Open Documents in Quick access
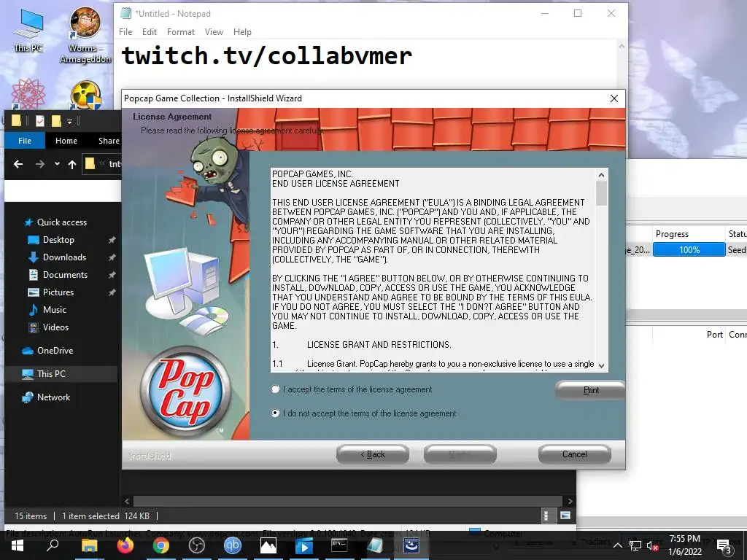 [65, 275]
